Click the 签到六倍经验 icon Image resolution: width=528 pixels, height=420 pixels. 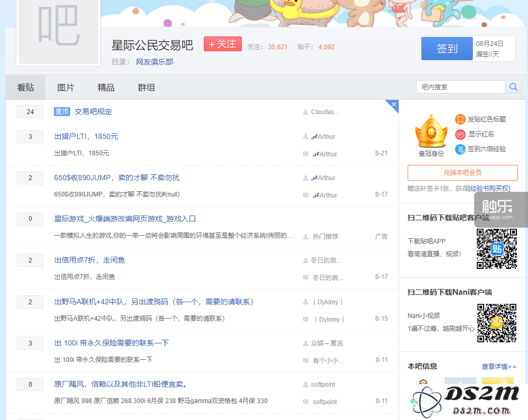click(460, 149)
